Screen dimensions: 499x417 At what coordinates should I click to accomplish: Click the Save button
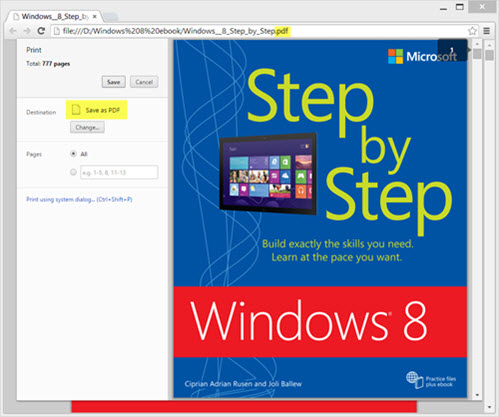(113, 82)
